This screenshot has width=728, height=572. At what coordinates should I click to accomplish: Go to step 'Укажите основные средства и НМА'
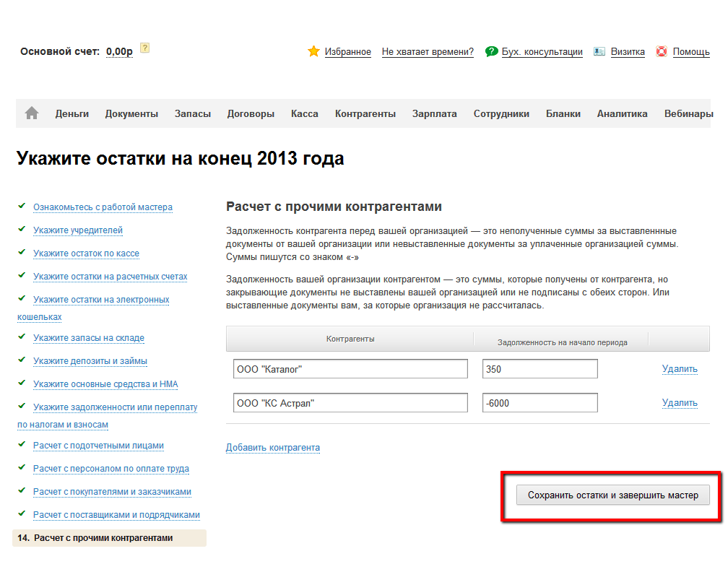(x=105, y=384)
